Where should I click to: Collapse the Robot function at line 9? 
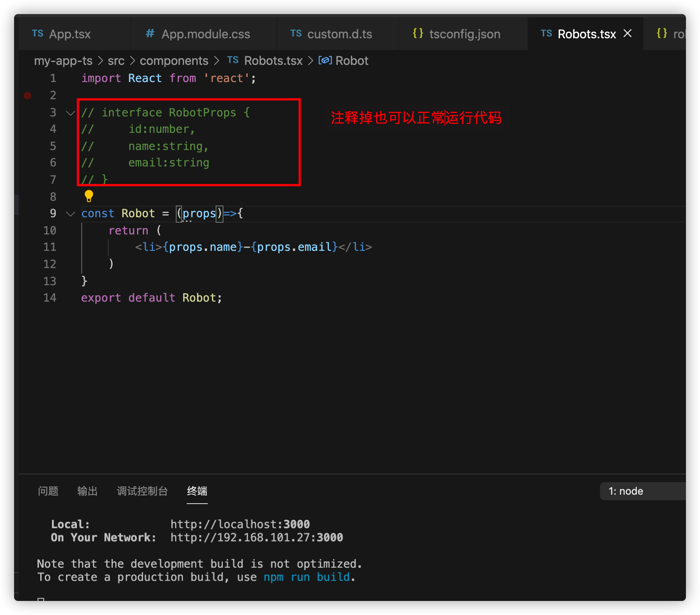click(71, 214)
